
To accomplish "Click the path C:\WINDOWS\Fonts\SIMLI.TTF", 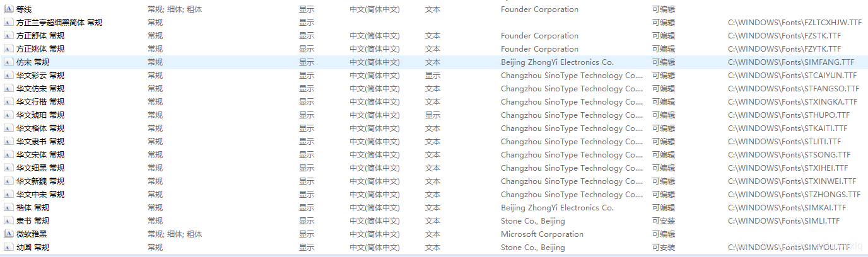I will [x=784, y=221].
